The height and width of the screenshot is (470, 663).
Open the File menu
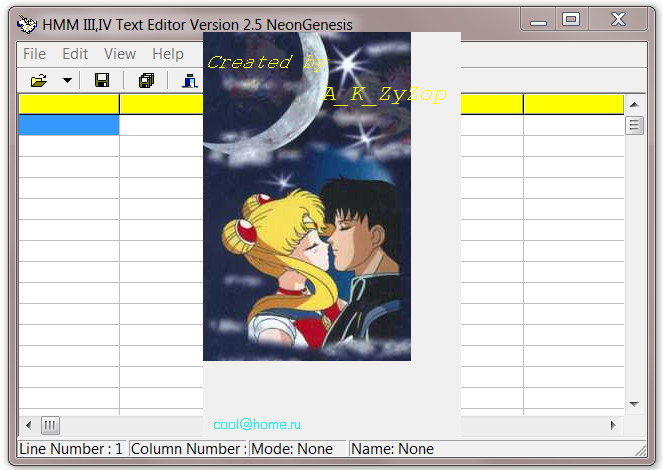click(x=34, y=54)
